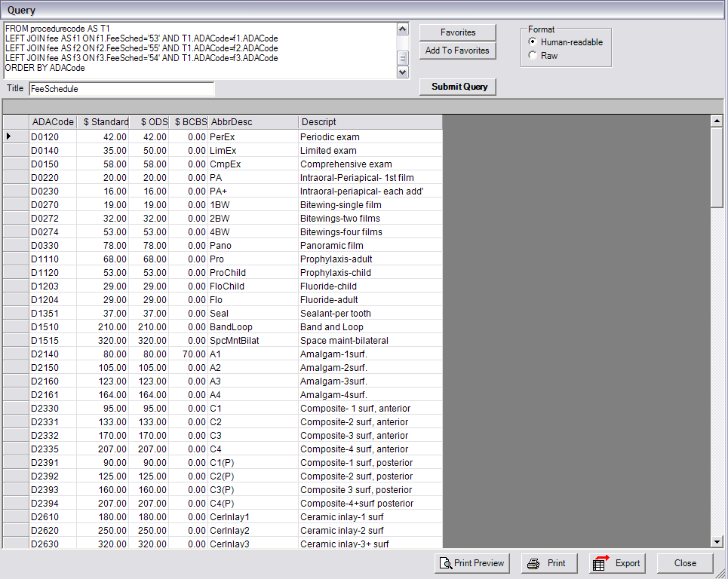Click the Submit Query button
Image resolution: width=728 pixels, height=579 pixels.
coord(457,87)
